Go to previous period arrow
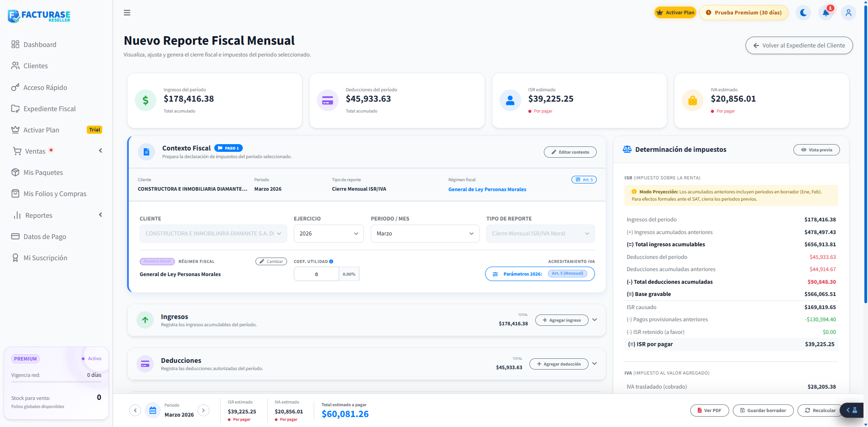 point(135,410)
